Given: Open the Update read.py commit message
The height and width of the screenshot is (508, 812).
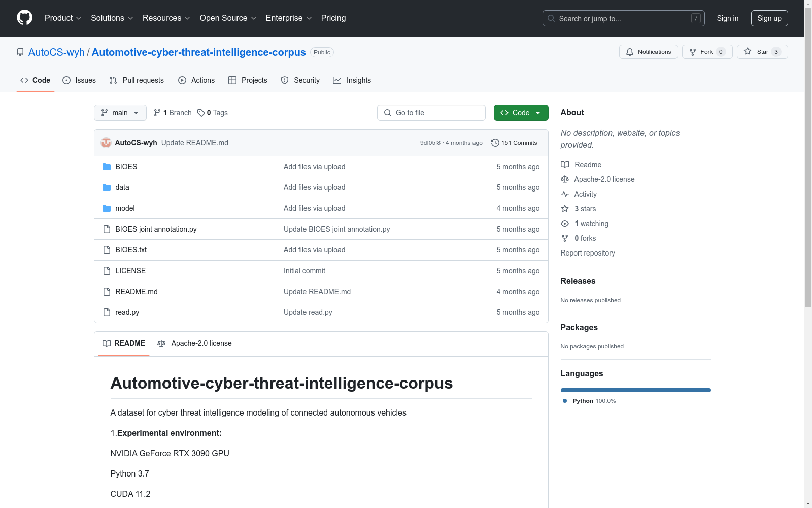Looking at the screenshot, I should 308,312.
